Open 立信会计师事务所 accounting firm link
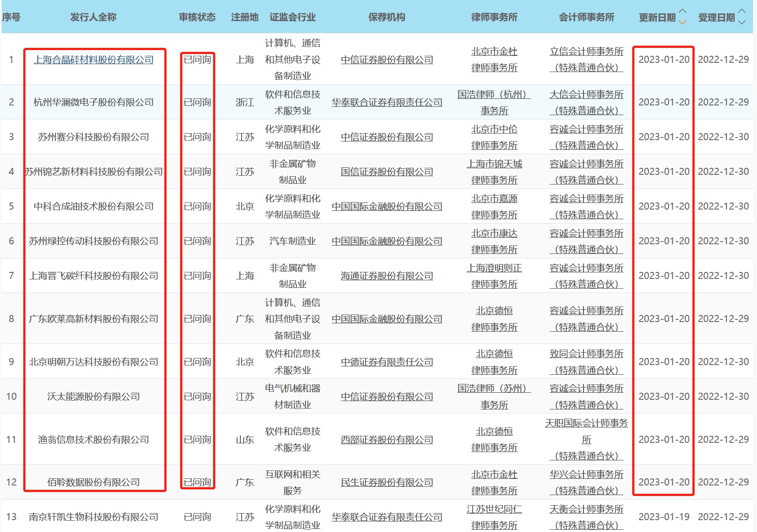The width and height of the screenshot is (757, 532). pyautogui.click(x=587, y=60)
